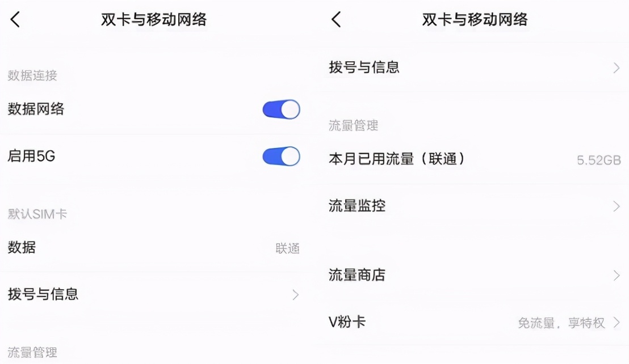Open the 流量商店 section
This screenshot has height=364, width=629.
tap(357, 276)
